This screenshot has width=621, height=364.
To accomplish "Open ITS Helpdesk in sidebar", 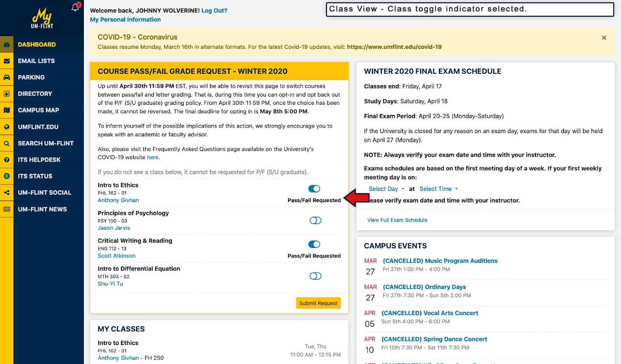I will tap(39, 159).
